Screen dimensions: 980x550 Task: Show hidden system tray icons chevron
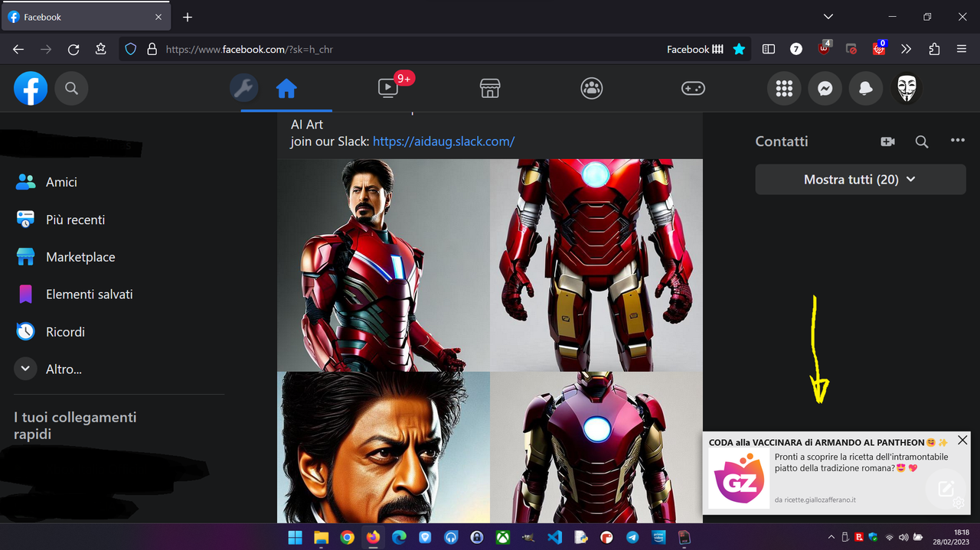[x=832, y=537]
